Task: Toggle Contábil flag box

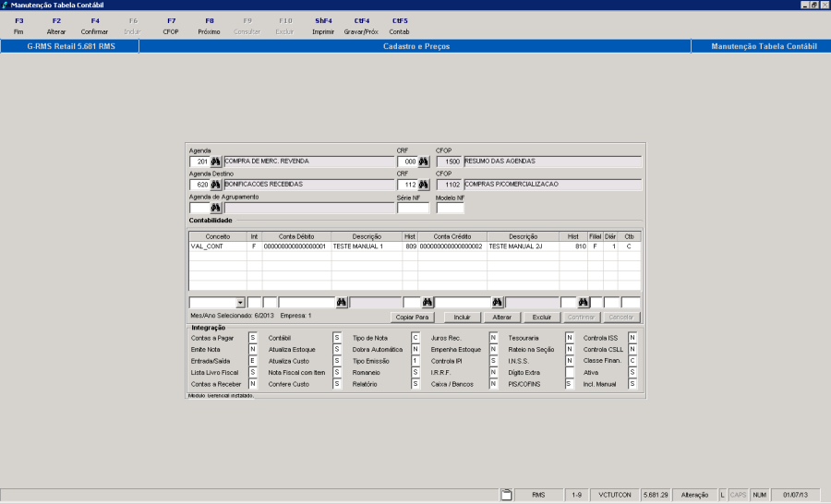Action: point(337,338)
